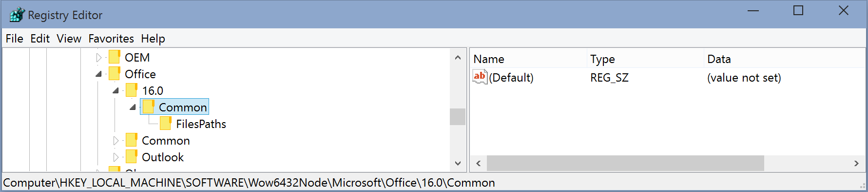Image resolution: width=868 pixels, height=192 pixels.
Task: Click the OEM folder icon
Action: pos(115,57)
